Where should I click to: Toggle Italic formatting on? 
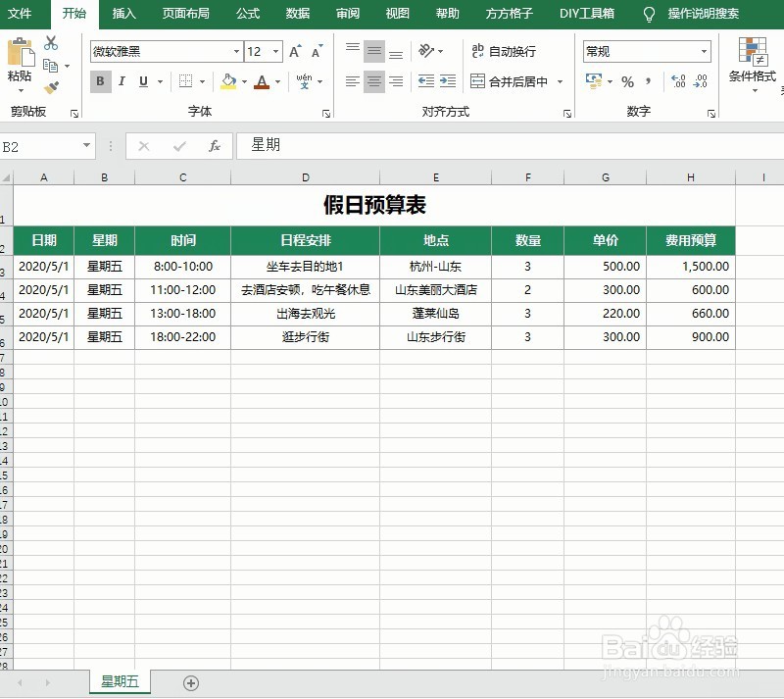(x=120, y=82)
